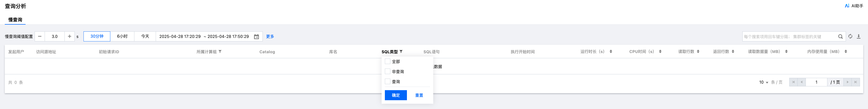Select the 慢查询 tab
Screen dimensions: 868x109
click(15, 20)
